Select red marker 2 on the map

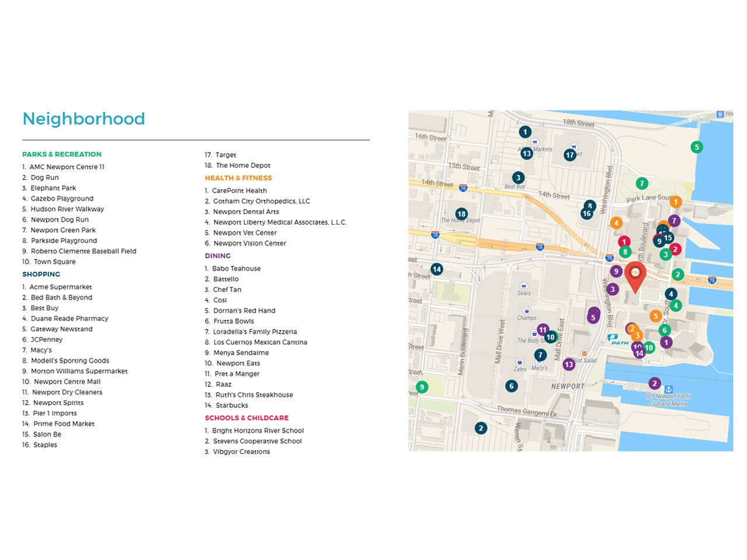(x=675, y=249)
